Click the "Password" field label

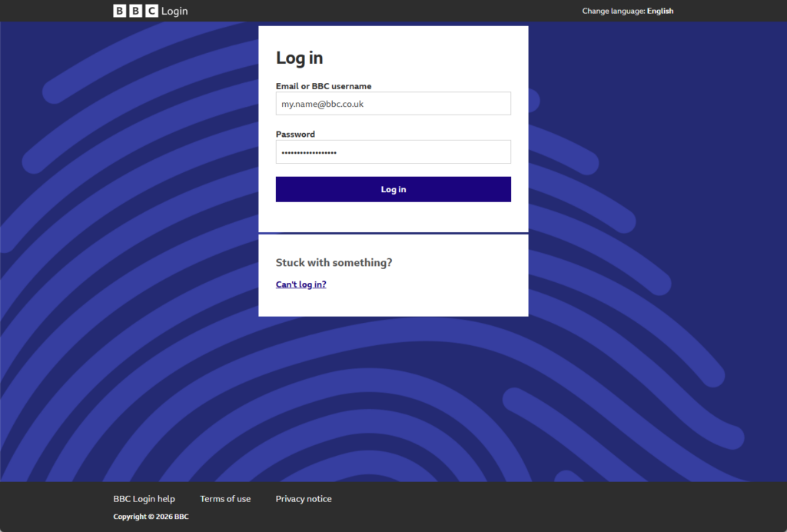tap(295, 134)
